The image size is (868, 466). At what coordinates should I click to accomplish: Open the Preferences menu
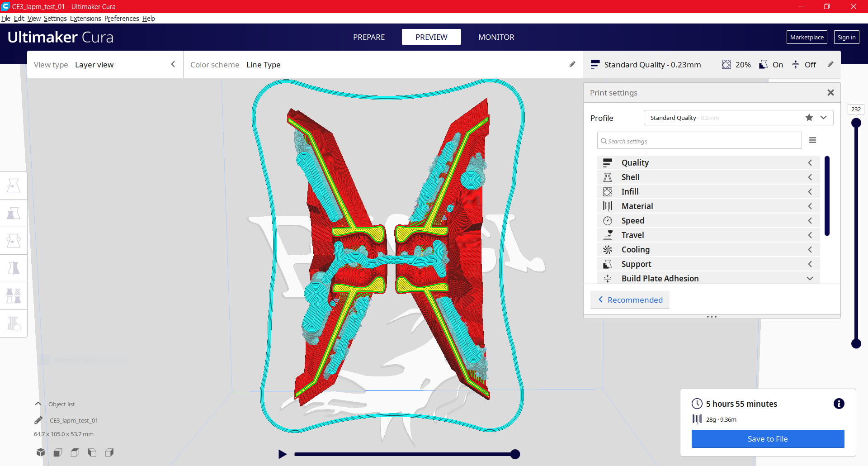pyautogui.click(x=122, y=18)
